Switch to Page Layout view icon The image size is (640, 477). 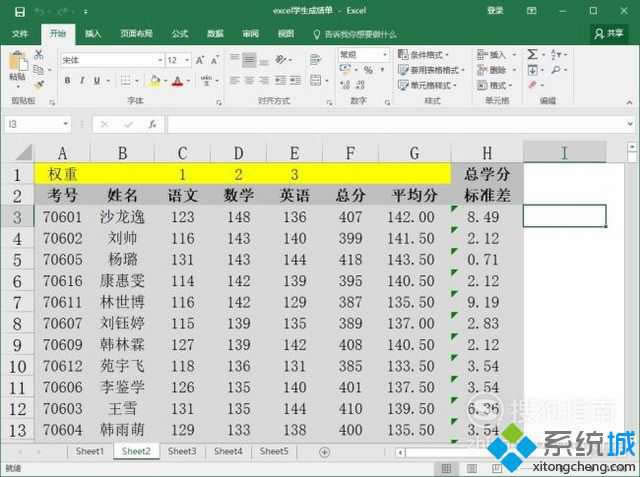tap(471, 468)
